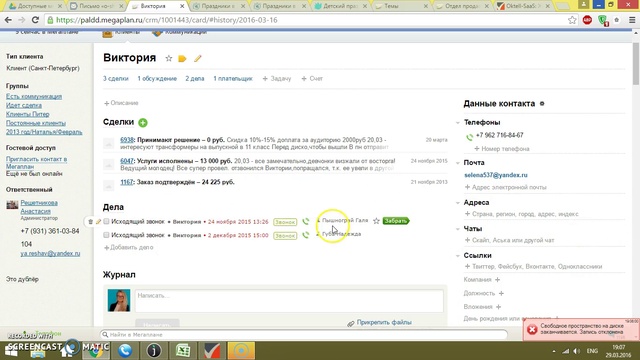Switch to Oktell-SaaS browser tab
The width and height of the screenshot is (640, 360).
pos(523,6)
